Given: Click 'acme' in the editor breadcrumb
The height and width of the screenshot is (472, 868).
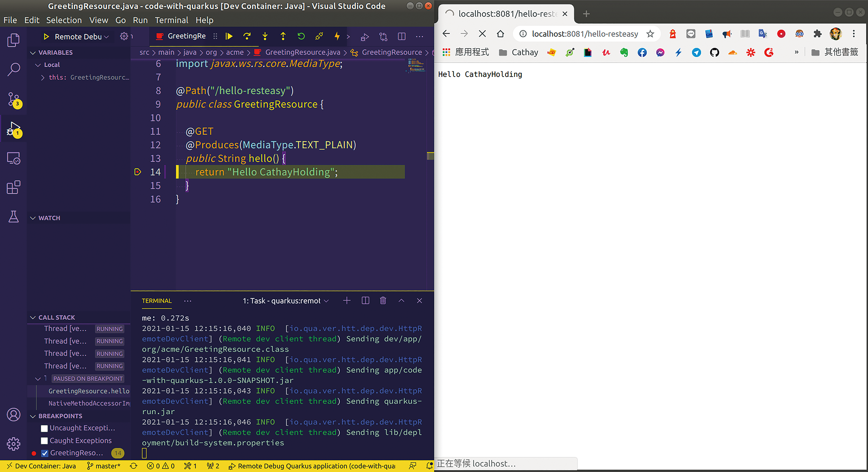Looking at the screenshot, I should tap(235, 52).
